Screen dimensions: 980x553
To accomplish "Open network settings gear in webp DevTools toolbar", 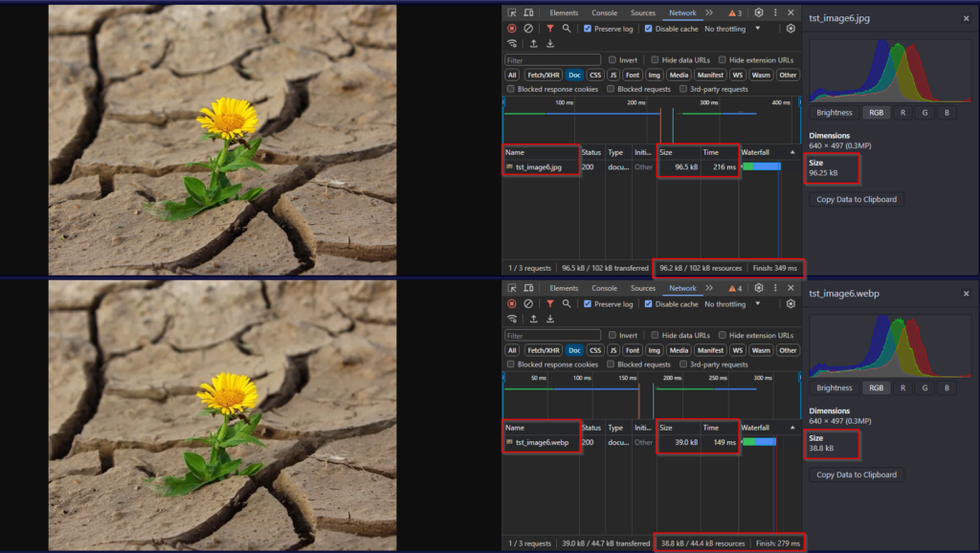I will (791, 303).
